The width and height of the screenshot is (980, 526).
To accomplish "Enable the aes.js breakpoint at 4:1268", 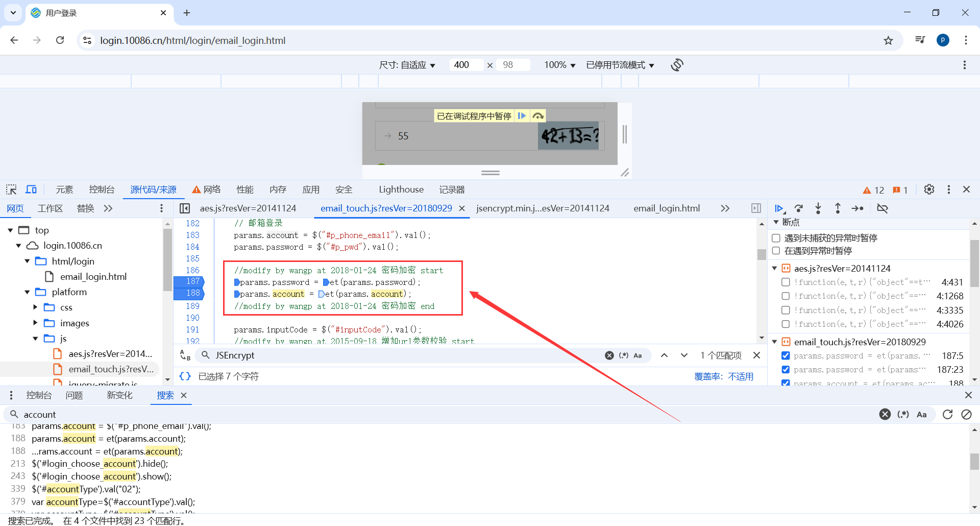I will pos(786,296).
